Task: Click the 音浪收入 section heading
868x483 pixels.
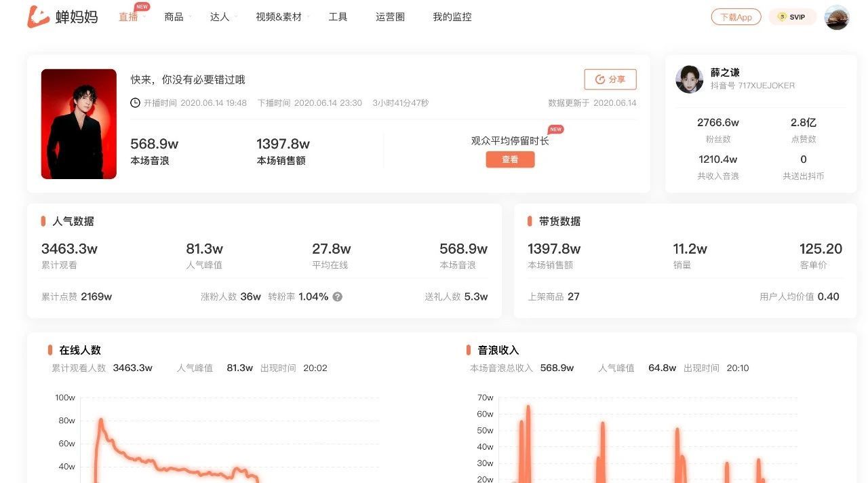Action: click(x=498, y=350)
